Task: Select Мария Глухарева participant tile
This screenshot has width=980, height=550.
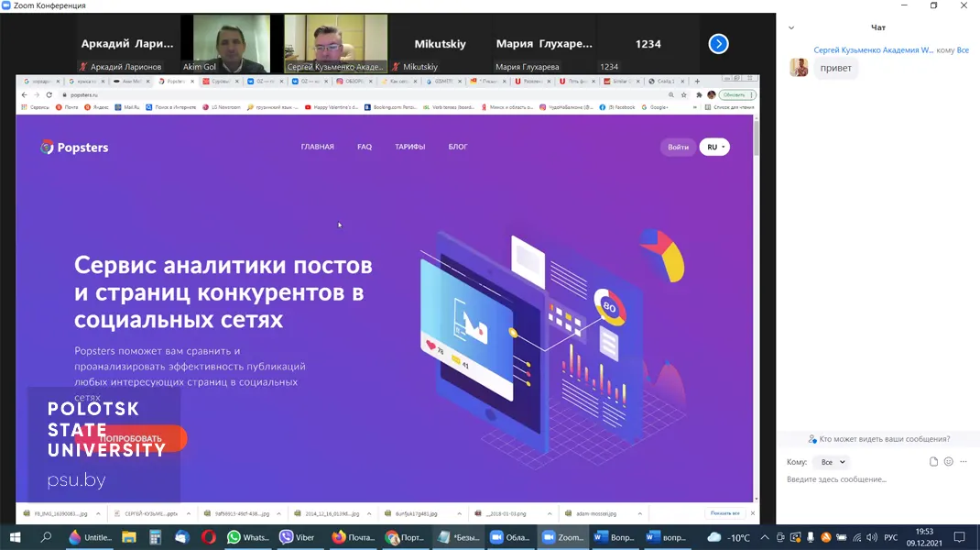Action: click(x=544, y=44)
